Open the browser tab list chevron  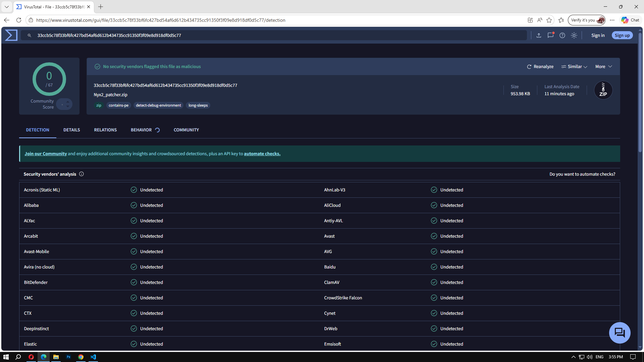point(6,7)
